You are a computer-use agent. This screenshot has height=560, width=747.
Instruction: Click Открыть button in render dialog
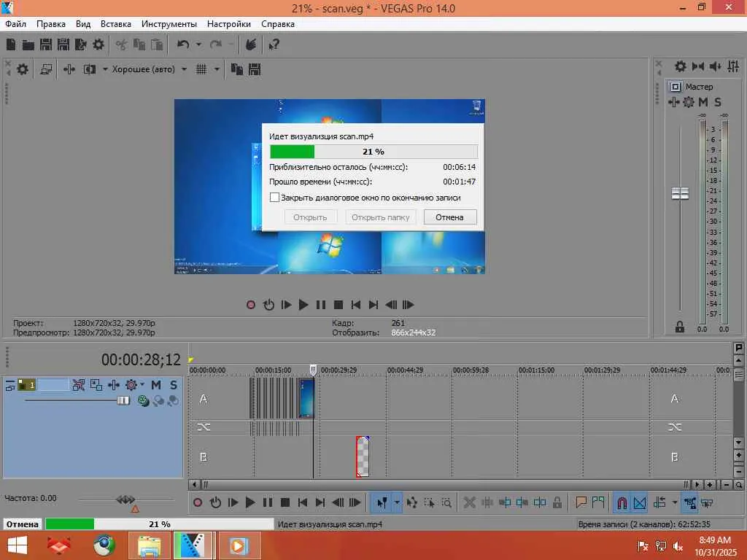(x=310, y=217)
